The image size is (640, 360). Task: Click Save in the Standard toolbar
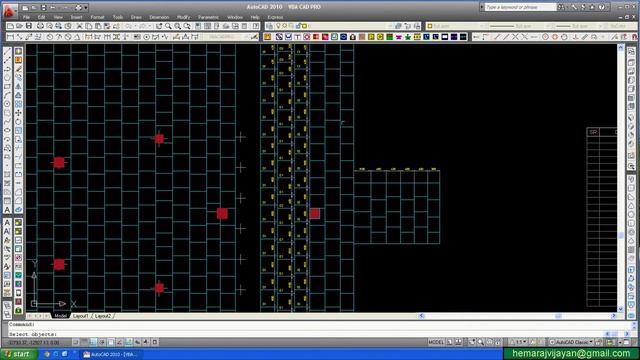(x=29, y=26)
